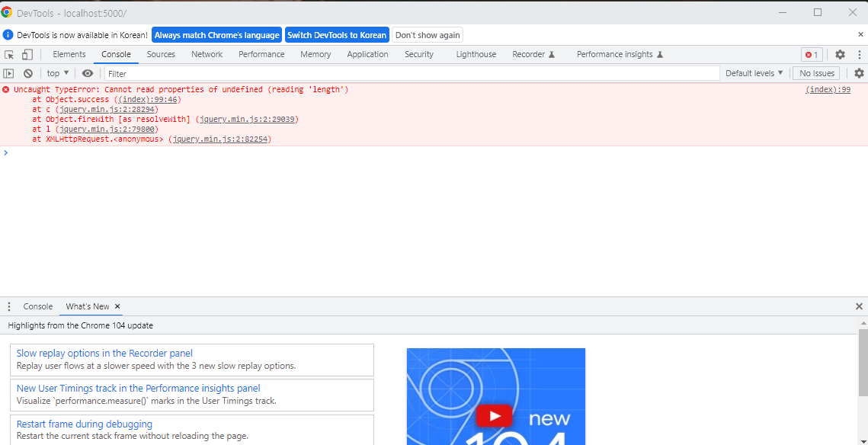
Task: Select the Console tab in the drawer
Action: coord(37,306)
